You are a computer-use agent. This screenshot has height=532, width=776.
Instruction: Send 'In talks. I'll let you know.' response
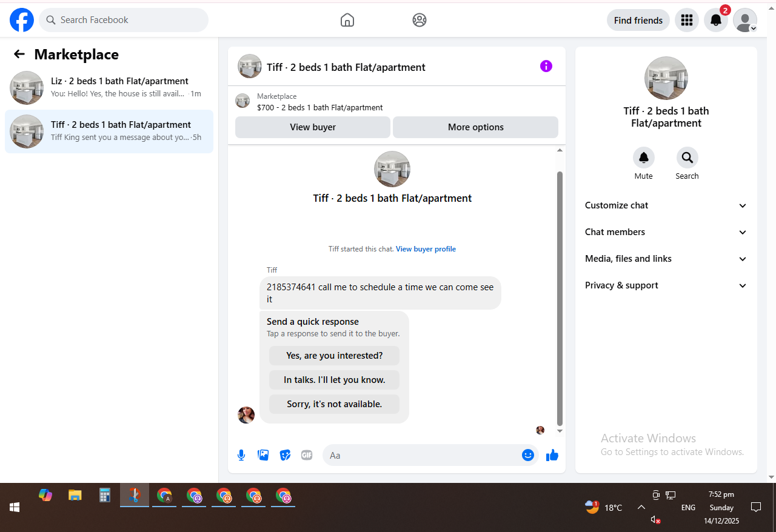click(335, 380)
